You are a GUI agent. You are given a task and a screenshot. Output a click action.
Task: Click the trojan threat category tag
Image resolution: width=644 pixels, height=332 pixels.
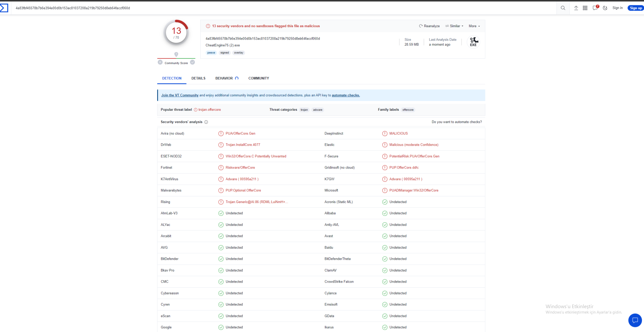(304, 110)
